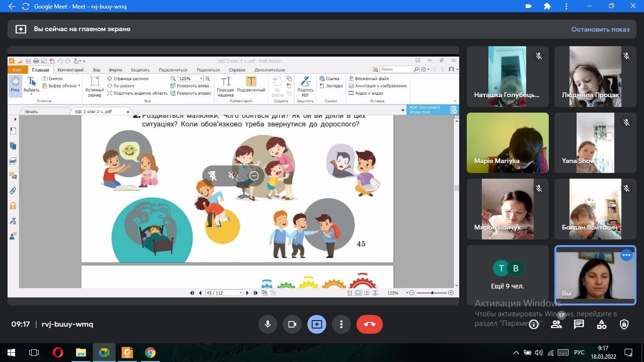Click the red hang up call button
Viewport: 644px width, 362px height.
[x=369, y=324]
